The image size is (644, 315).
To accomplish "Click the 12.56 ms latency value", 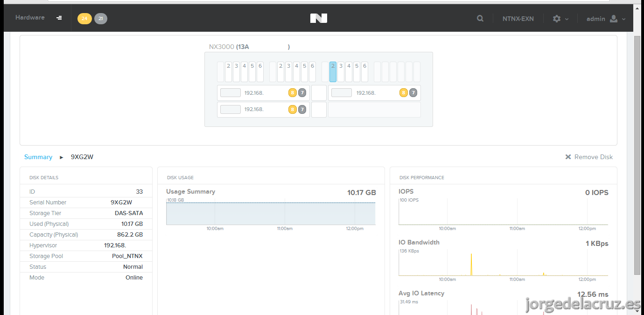I will click(x=593, y=294).
